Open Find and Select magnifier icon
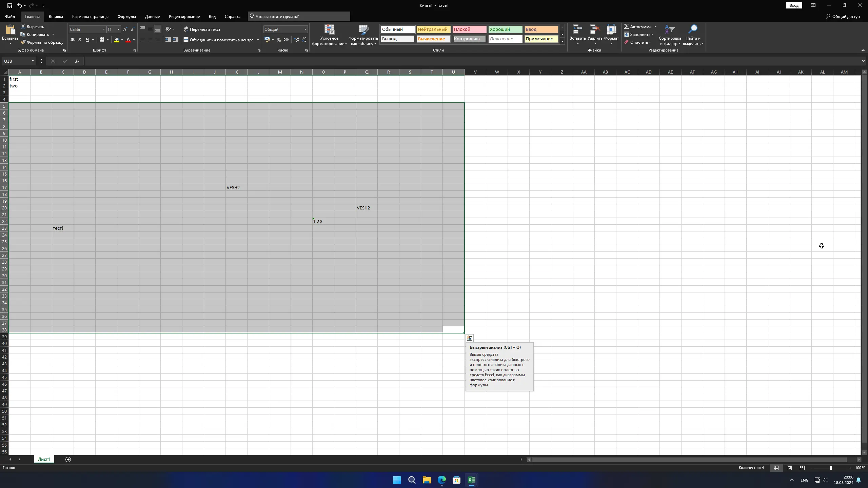This screenshot has height=488, width=868. pos(693,30)
